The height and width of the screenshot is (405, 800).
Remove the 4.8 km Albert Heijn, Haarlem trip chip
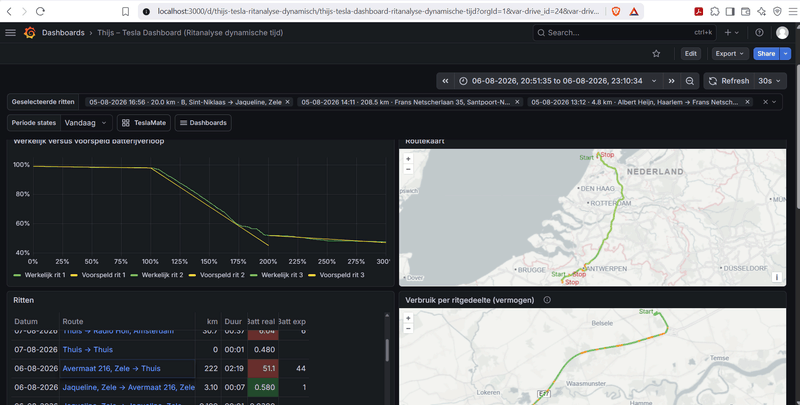(x=747, y=102)
